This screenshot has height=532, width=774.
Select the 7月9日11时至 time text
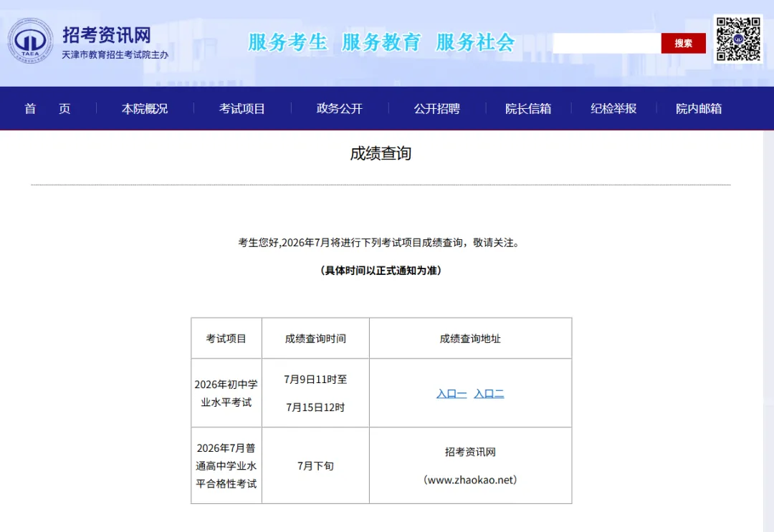(x=315, y=379)
